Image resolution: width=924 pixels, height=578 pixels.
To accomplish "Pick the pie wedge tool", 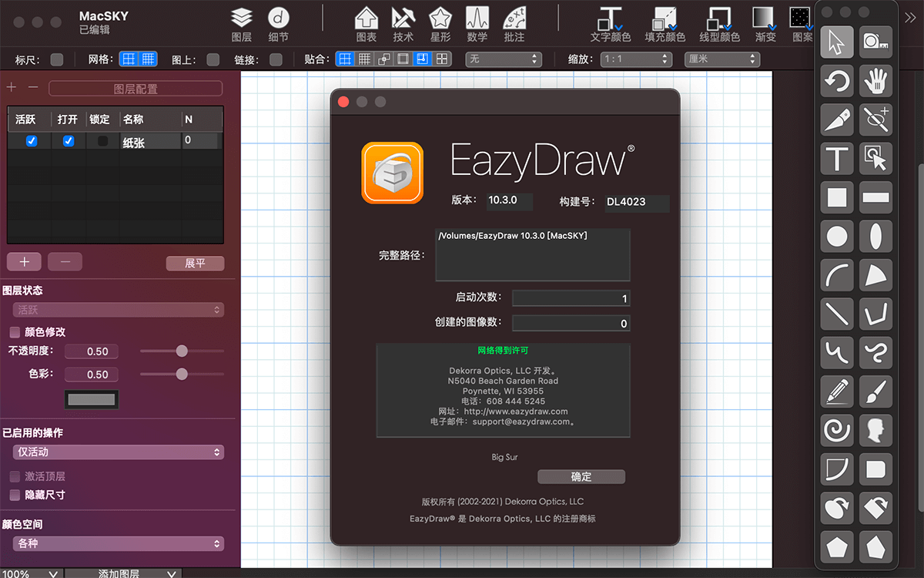I will click(875, 274).
